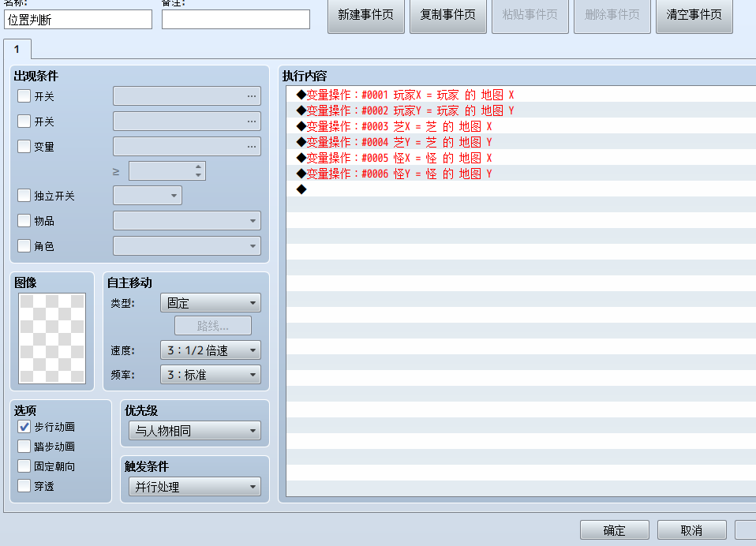Select command line '#0004 芝Y = 芝 的 地图 Y'

tap(521, 142)
